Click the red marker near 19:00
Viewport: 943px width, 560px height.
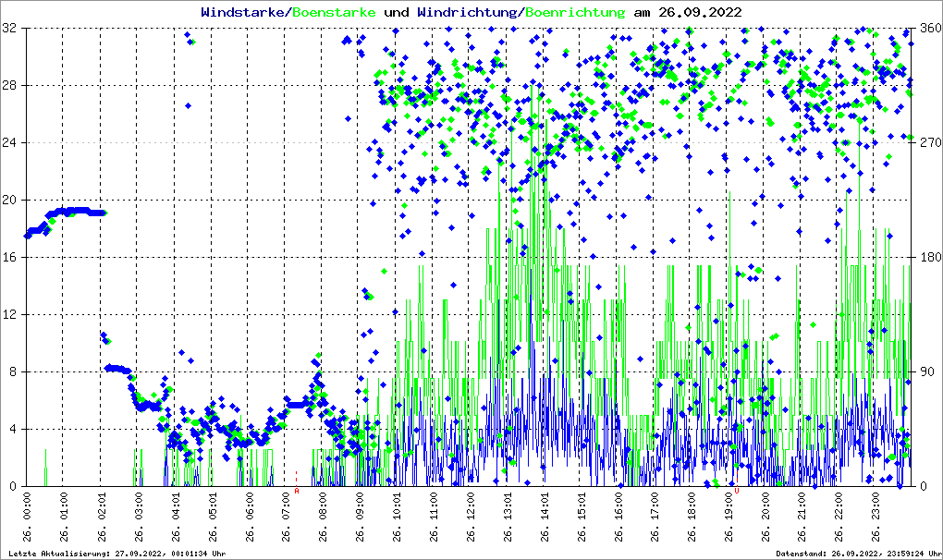[738, 491]
